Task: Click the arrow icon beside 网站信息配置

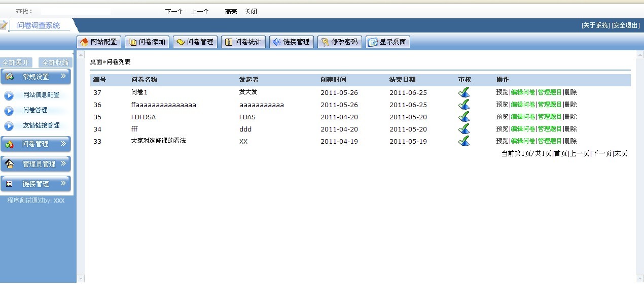Action: [9, 95]
